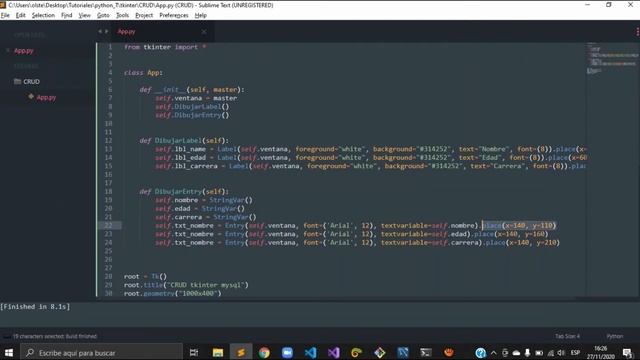Click 'self.ventana = master' on line 7
This screenshot has height=360, width=640.
(196, 98)
